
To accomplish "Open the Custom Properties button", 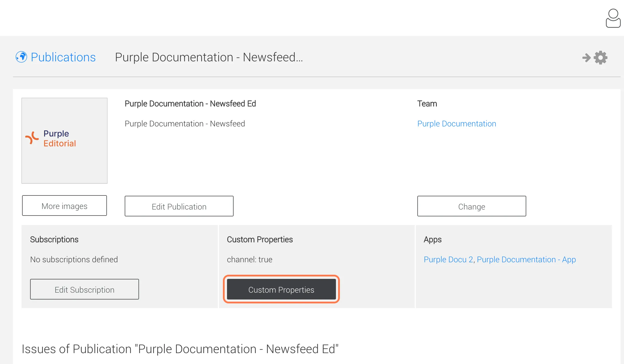I will tap(281, 289).
